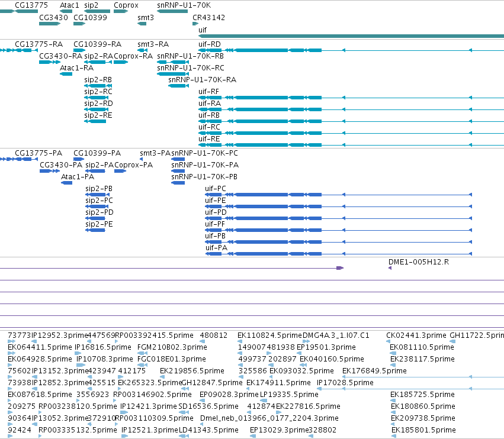This screenshot has width=504, height=439.
Task: Select the purple arrow feature left of DME1-005H12.R
Action: [340, 268]
